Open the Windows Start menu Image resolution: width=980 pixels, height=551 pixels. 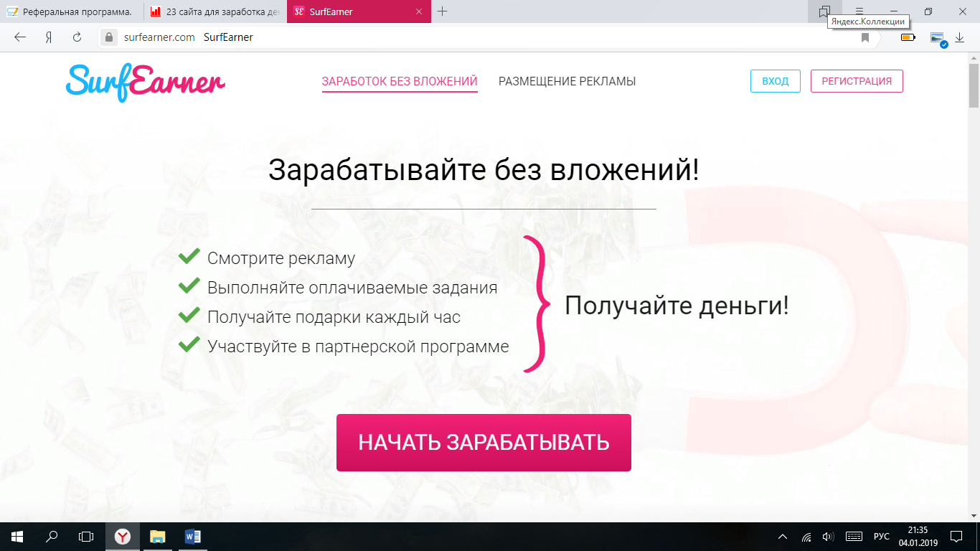tap(17, 537)
